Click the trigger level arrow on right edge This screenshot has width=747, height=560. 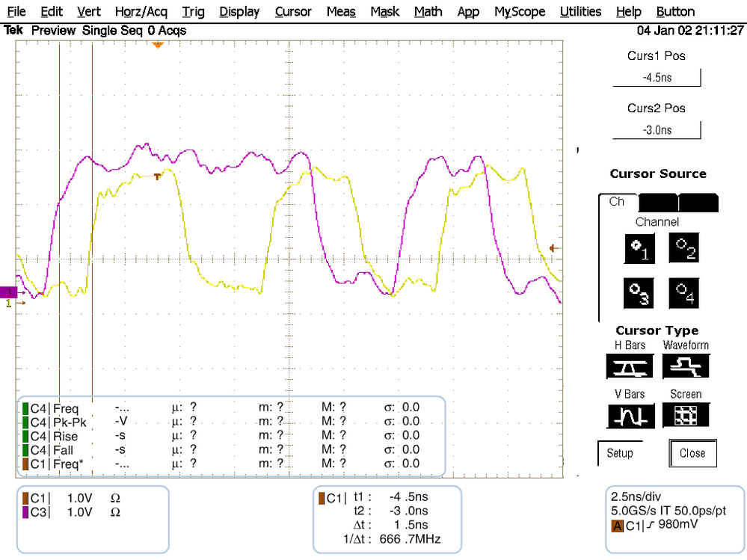pos(554,248)
